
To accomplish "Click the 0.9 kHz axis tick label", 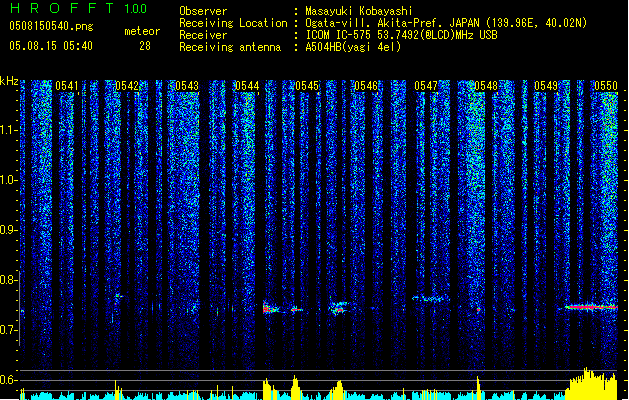I will coord(8,230).
